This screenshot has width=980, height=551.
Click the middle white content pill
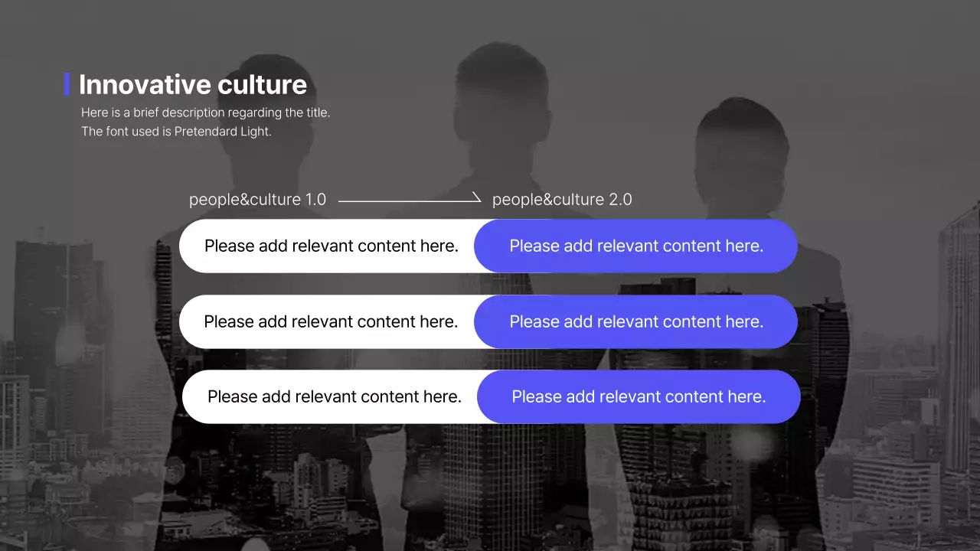click(x=329, y=321)
